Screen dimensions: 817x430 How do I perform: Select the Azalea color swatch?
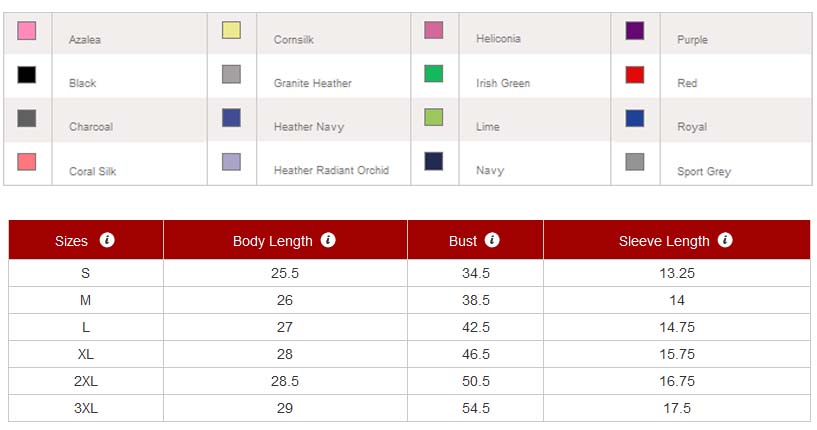pyautogui.click(x=27, y=31)
